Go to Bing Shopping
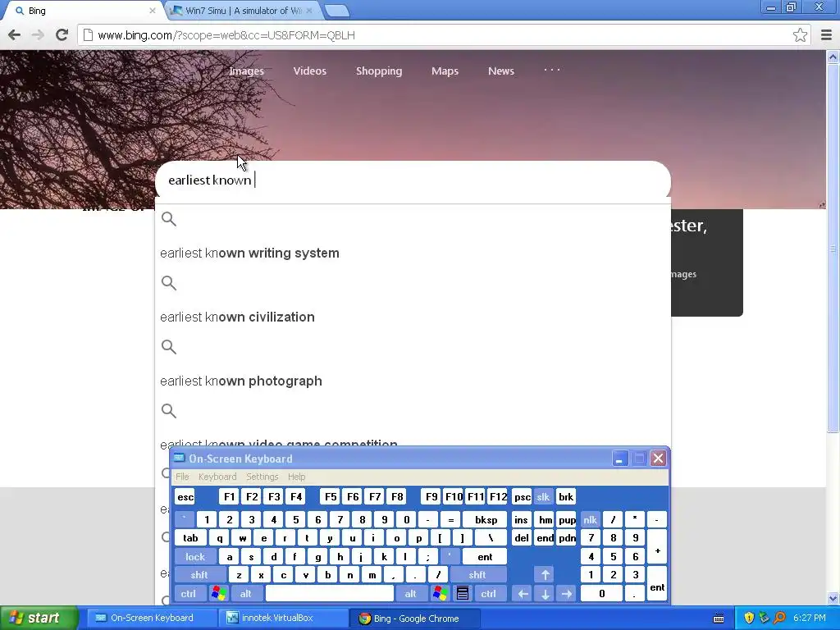840x630 pixels. [379, 71]
